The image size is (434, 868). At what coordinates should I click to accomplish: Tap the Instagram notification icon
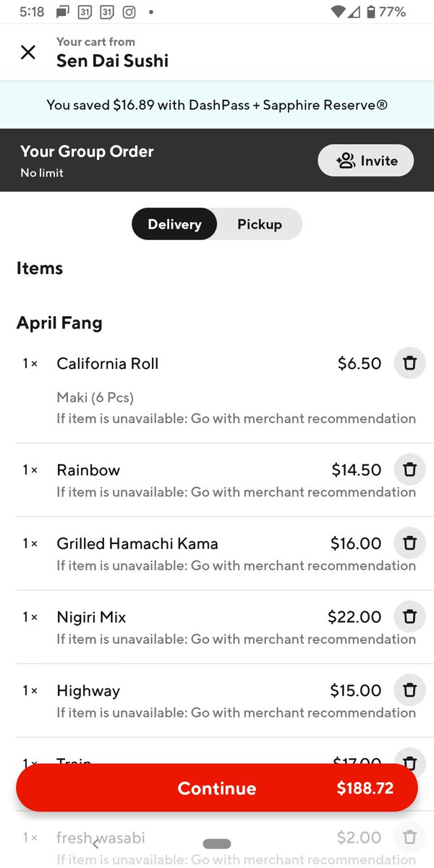coord(129,12)
